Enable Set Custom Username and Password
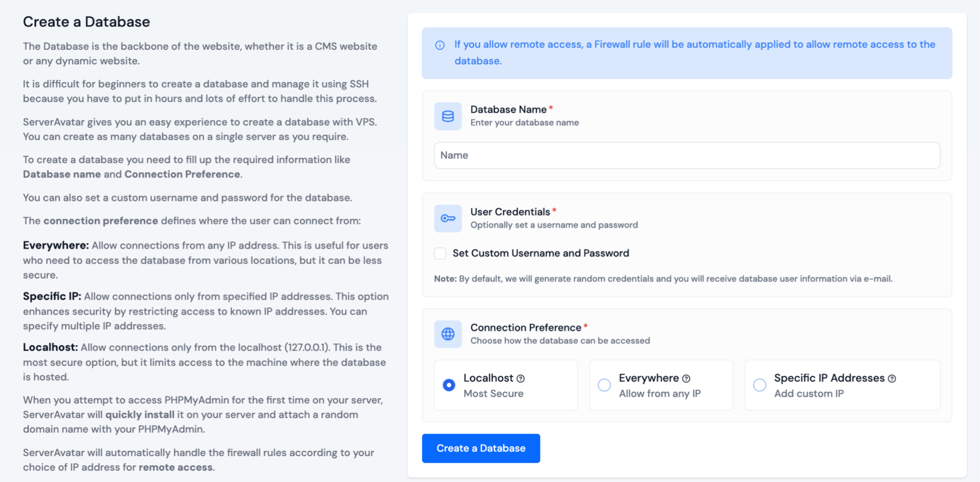980x482 pixels. pyautogui.click(x=440, y=253)
